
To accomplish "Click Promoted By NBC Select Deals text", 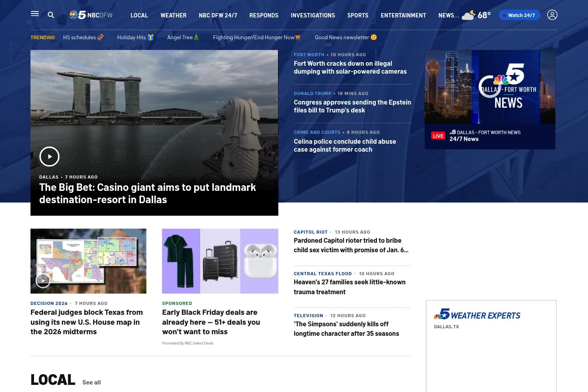I will [x=188, y=343].
